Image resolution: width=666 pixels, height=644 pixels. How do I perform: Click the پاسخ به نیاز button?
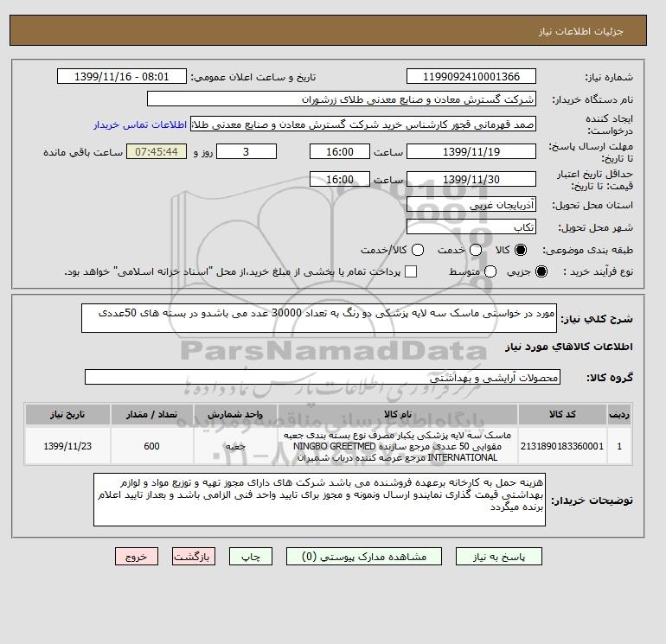499,557
